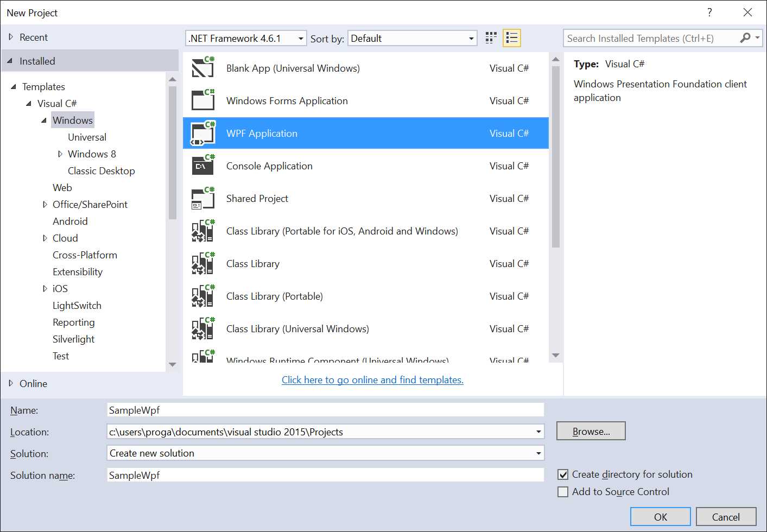This screenshot has width=767, height=532.
Task: Click the search magnifier icon
Action: (745, 38)
